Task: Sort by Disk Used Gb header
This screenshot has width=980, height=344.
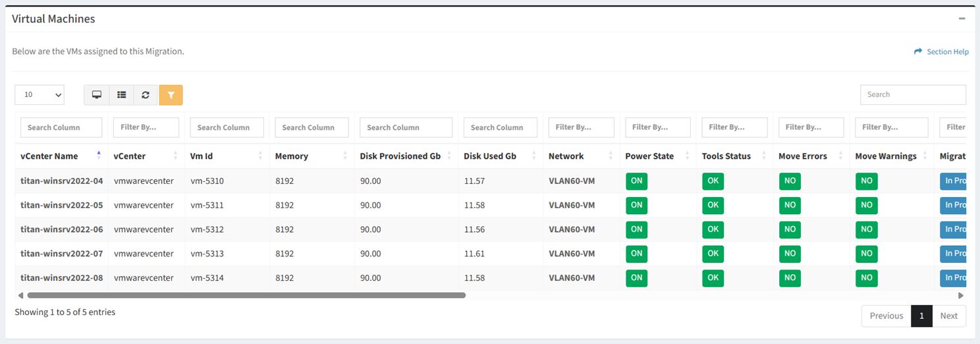Action: coord(501,156)
